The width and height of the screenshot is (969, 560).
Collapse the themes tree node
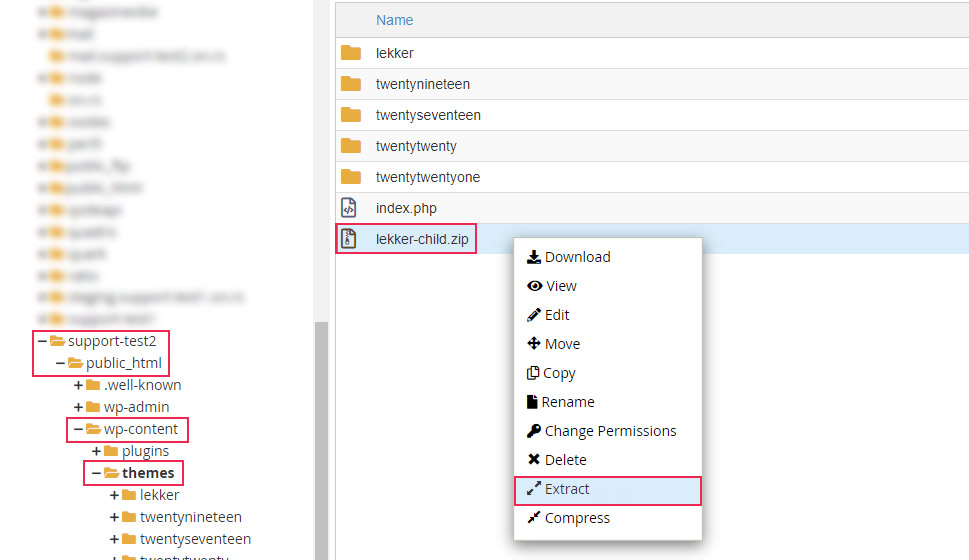[96, 473]
